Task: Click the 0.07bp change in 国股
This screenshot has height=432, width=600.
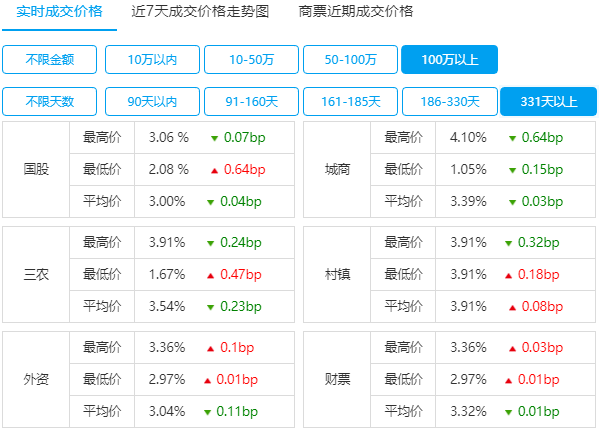Action: pos(245,137)
